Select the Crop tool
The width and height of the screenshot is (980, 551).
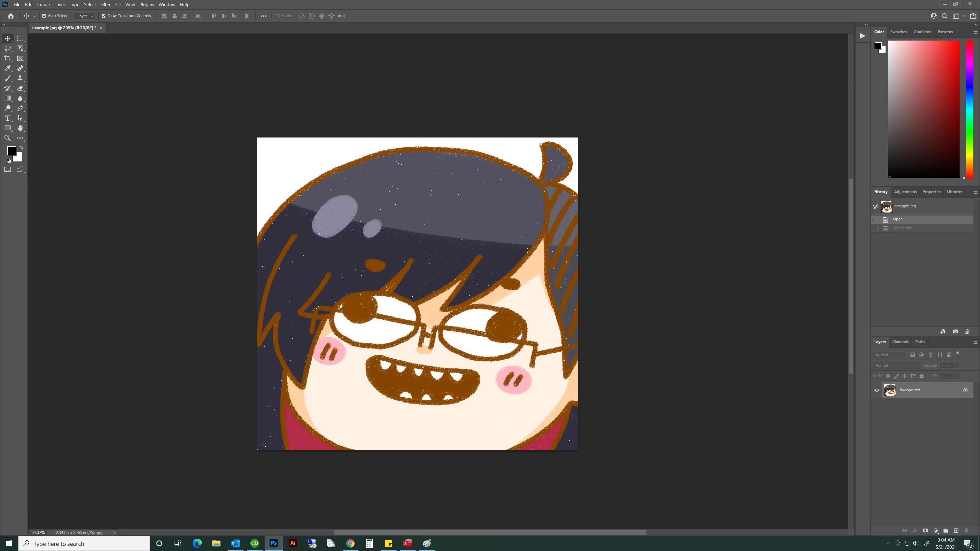coord(8,58)
